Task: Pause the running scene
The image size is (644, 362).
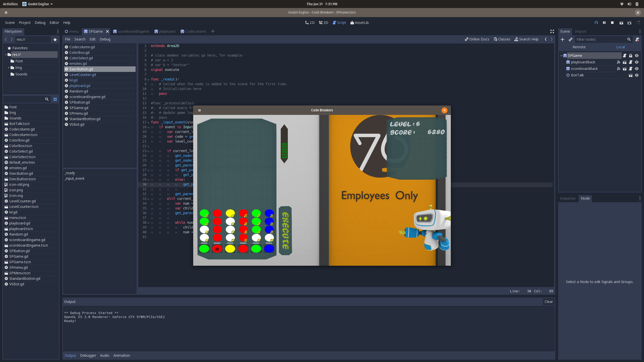Action: [604, 23]
